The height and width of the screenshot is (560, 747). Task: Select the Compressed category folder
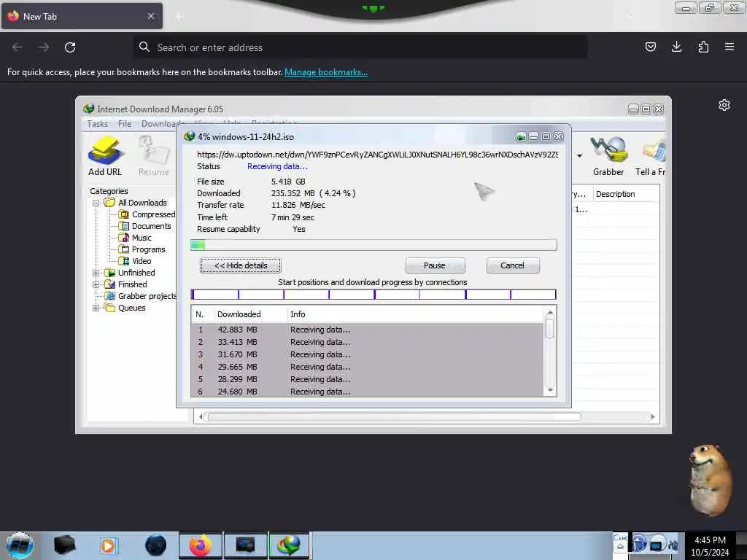pos(147,214)
